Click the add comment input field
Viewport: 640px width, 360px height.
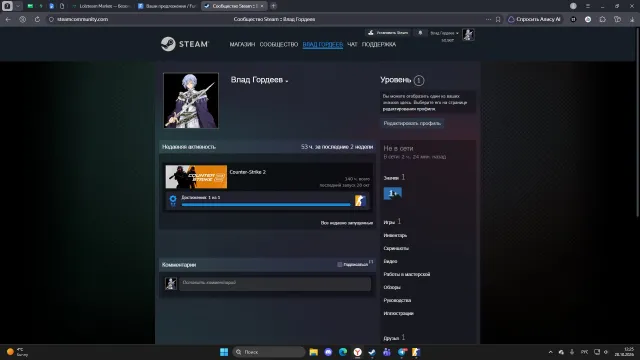pyautogui.click(x=276, y=283)
